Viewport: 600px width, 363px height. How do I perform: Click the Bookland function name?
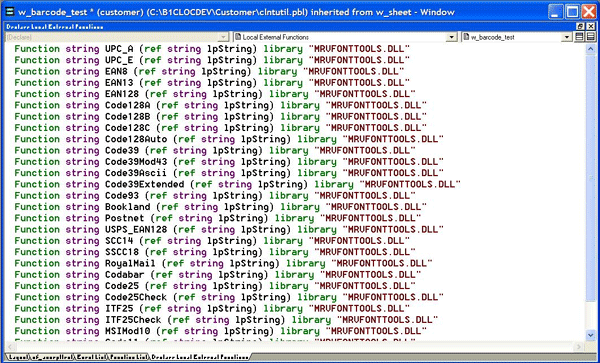pos(128,207)
